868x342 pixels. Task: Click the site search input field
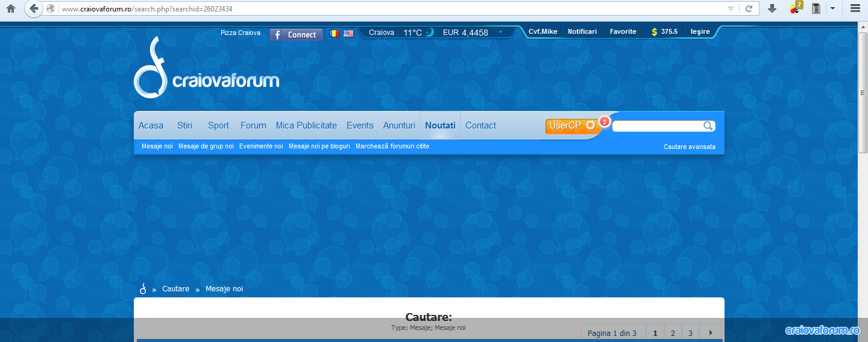coord(657,126)
